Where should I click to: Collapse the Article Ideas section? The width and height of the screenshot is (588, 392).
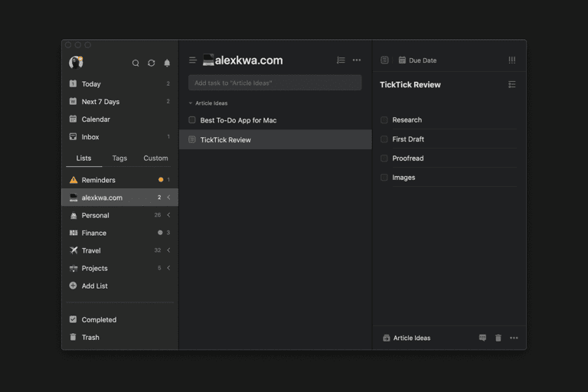click(191, 103)
